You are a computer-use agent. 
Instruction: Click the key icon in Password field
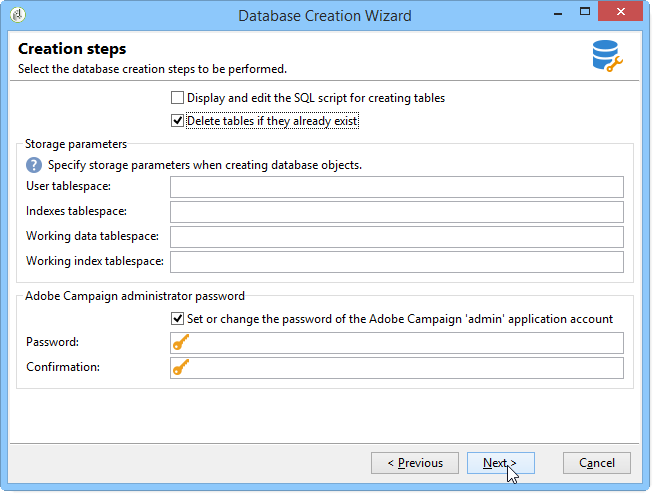tap(181, 343)
